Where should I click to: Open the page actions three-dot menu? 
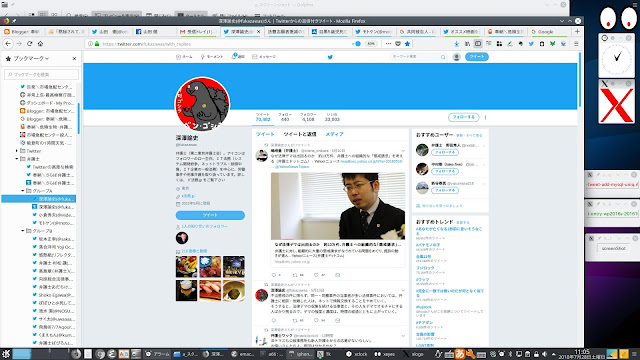(x=388, y=44)
